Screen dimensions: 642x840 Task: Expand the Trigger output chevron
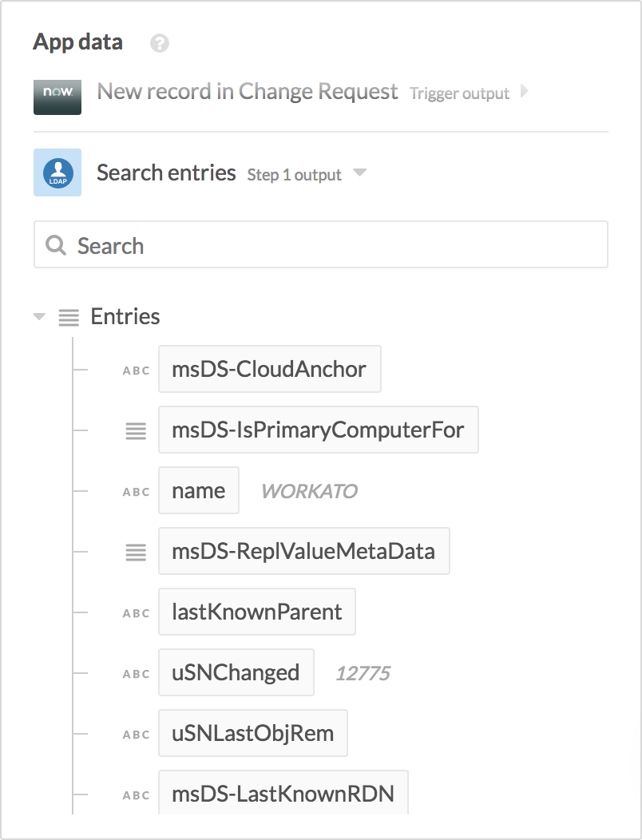pos(525,92)
